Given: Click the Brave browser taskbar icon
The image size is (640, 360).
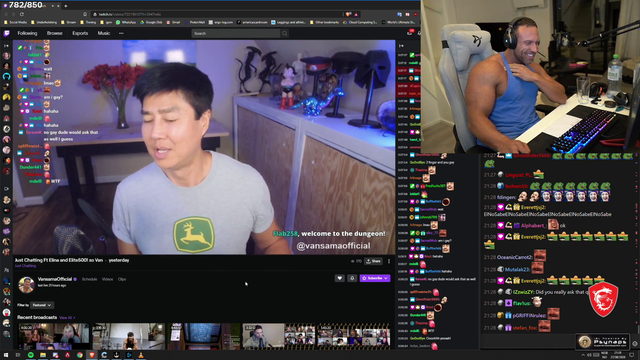Looking at the screenshot, I should [x=92, y=355].
